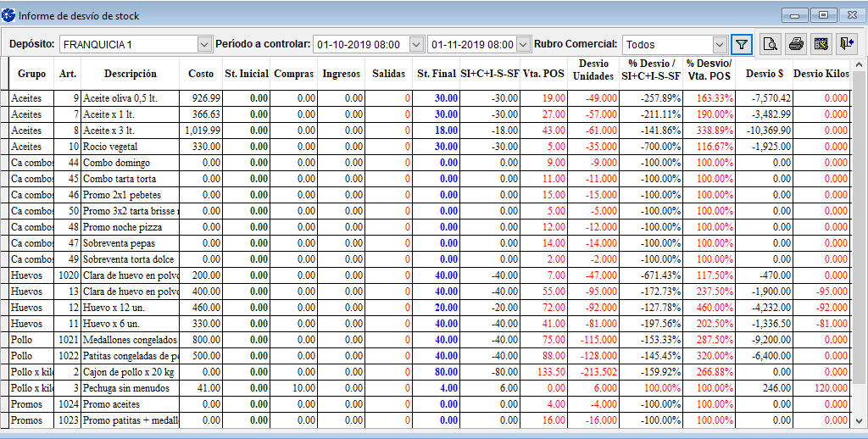Sort by the Grupo column header
This screenshot has width=868, height=439.
click(31, 74)
